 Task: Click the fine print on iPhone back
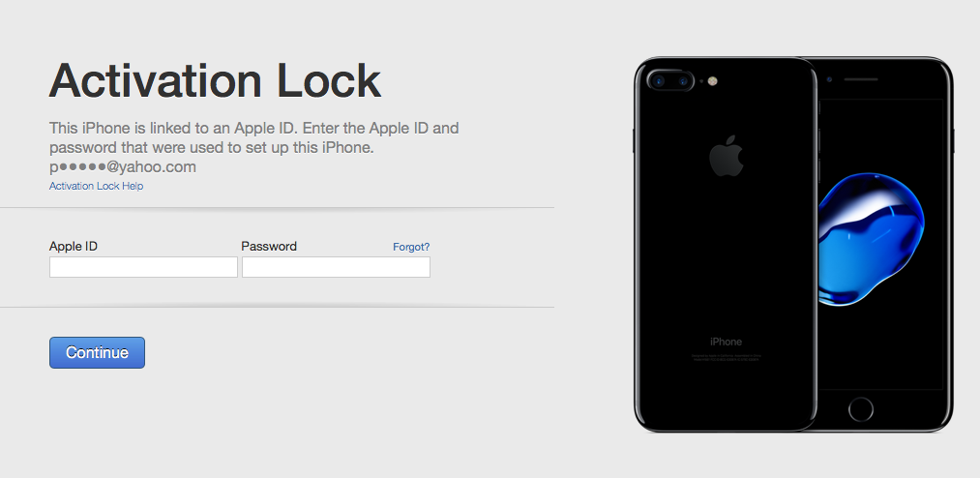[x=726, y=358]
